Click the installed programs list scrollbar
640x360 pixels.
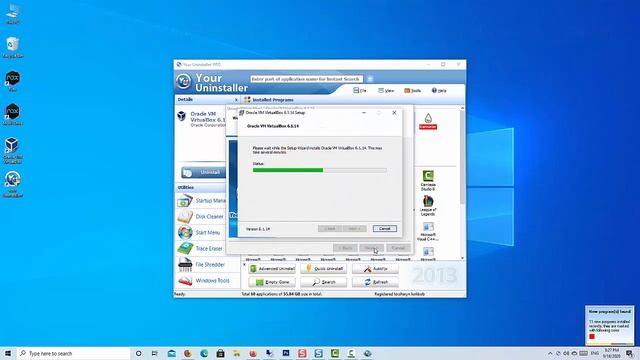pyautogui.click(x=462, y=183)
